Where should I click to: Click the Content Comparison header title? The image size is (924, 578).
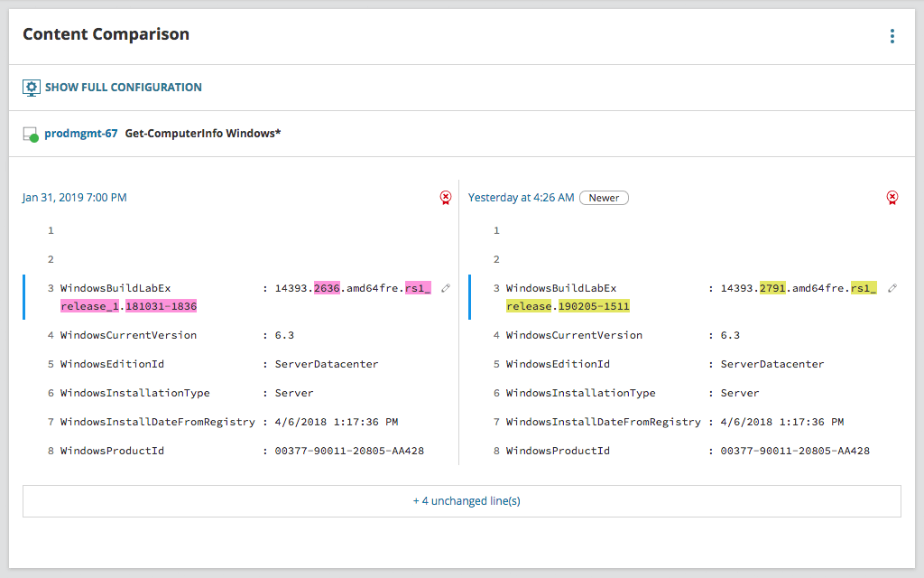point(108,34)
